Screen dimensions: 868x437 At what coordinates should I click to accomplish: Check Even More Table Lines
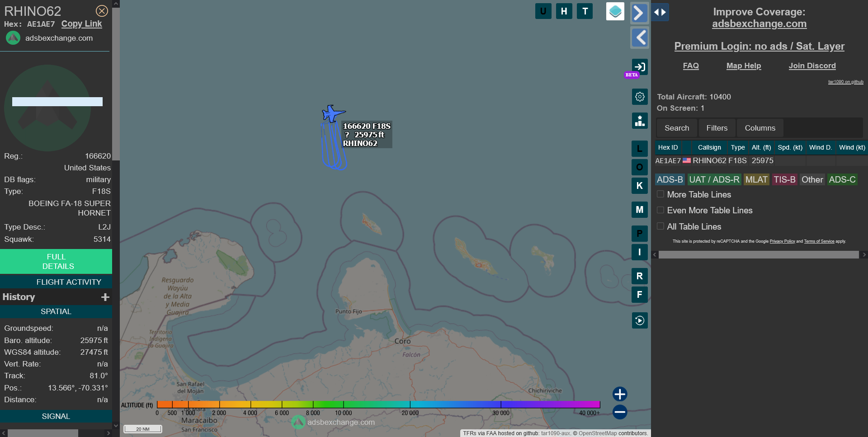(660, 210)
